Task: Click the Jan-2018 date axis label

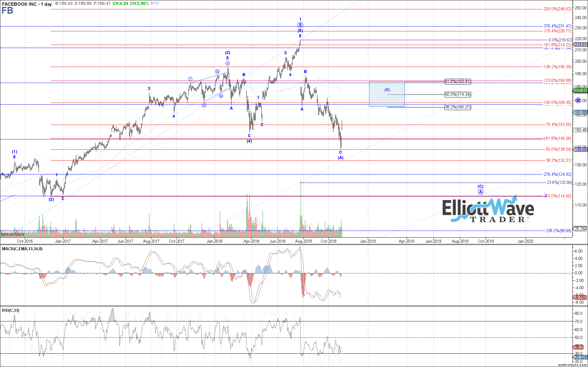Action: coord(214,241)
